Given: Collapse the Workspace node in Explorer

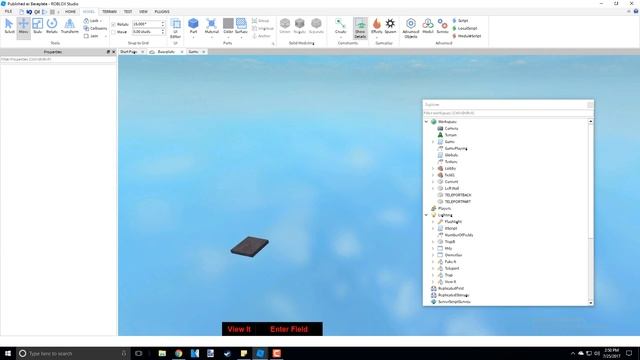Looking at the screenshot, I should (x=427, y=122).
